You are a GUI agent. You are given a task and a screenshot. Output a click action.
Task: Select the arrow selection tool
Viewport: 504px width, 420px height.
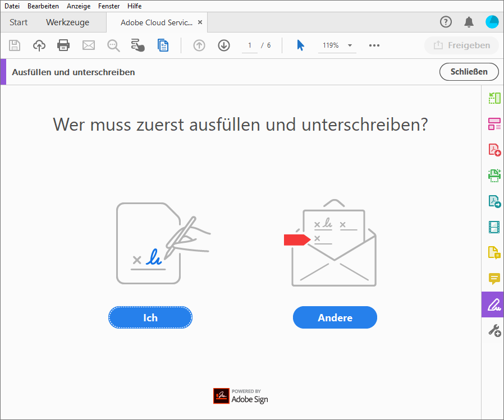point(300,45)
